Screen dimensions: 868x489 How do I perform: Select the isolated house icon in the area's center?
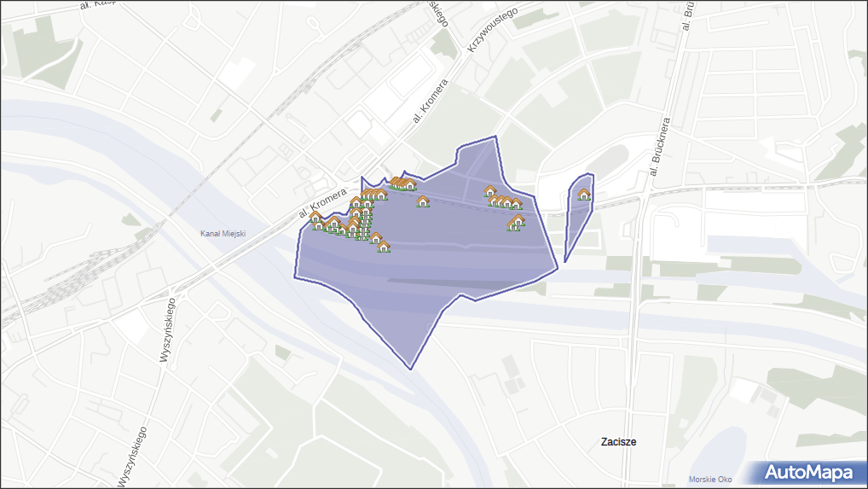423,201
